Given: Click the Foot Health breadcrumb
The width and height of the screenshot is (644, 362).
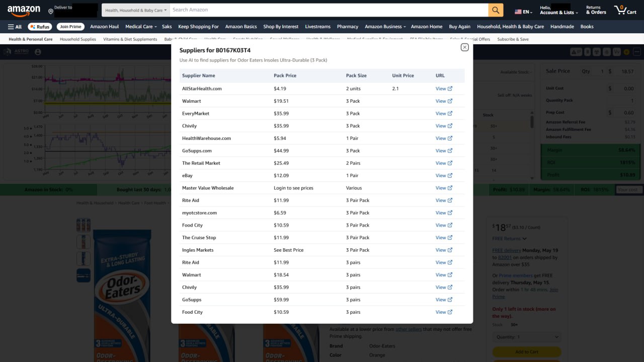Looking at the screenshot, I should coord(155,203).
